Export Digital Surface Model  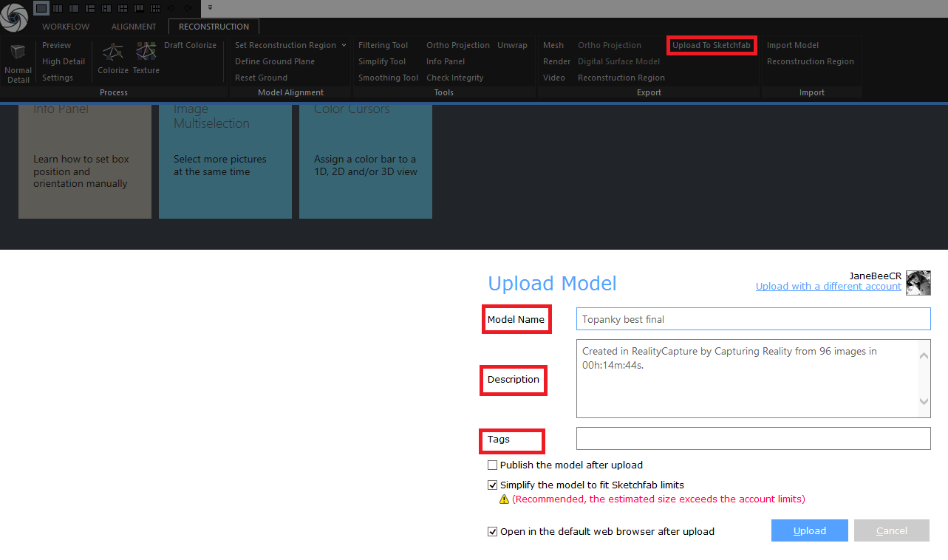pyautogui.click(x=619, y=61)
